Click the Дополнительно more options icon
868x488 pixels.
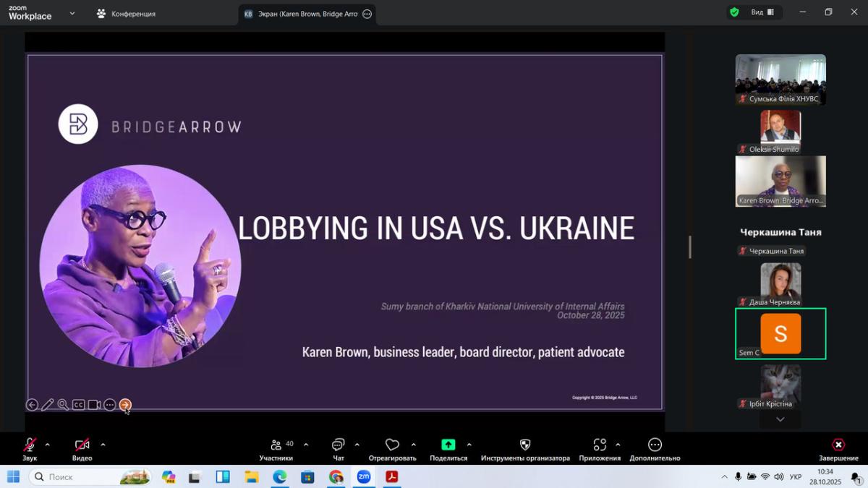coord(655,445)
